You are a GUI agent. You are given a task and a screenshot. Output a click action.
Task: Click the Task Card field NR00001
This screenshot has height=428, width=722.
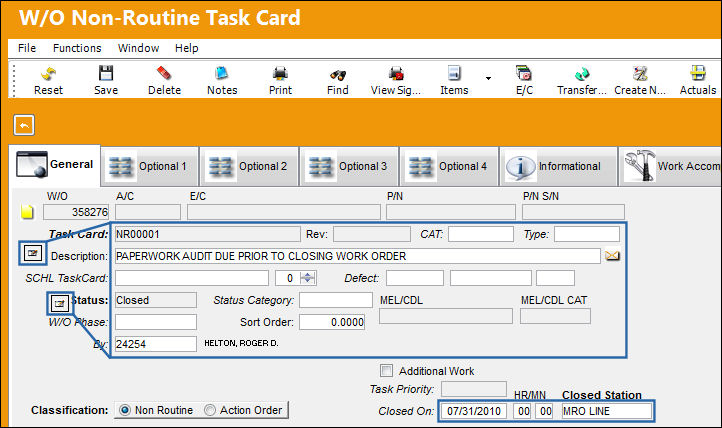(x=207, y=234)
